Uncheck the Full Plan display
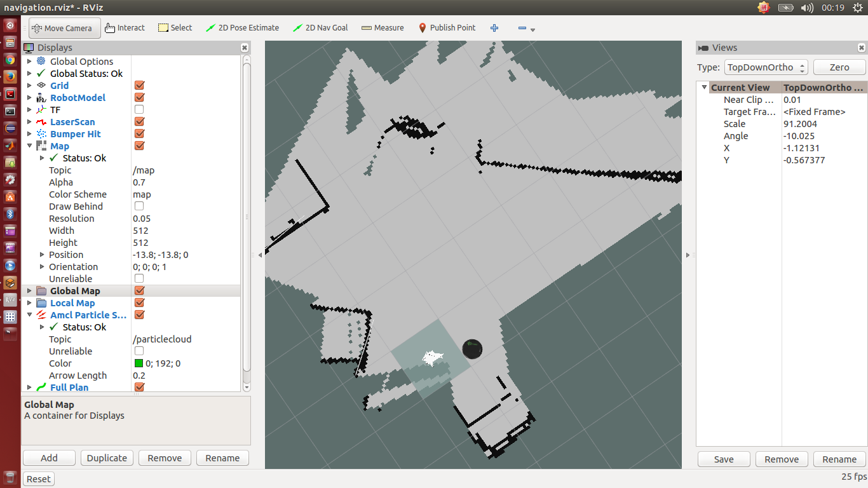 [139, 387]
